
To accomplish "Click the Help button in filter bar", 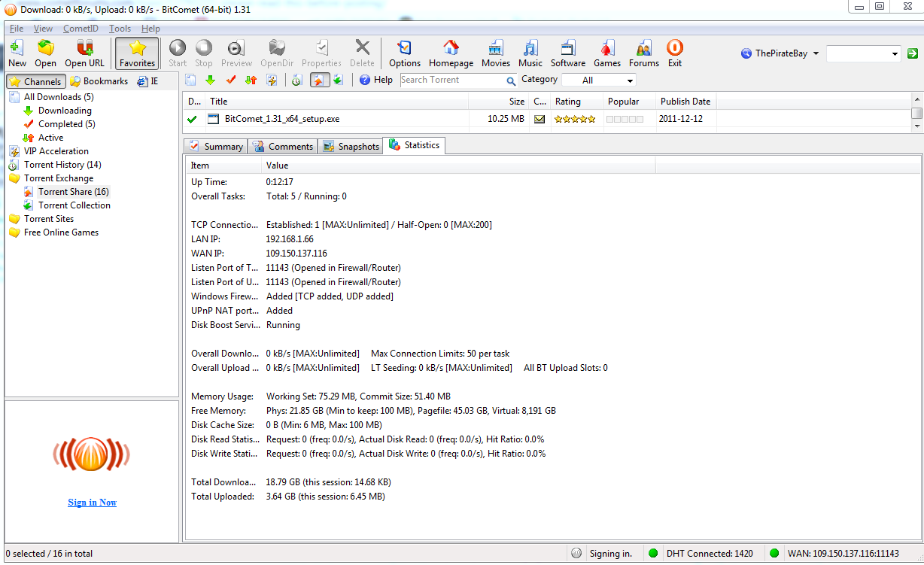I will pyautogui.click(x=375, y=80).
